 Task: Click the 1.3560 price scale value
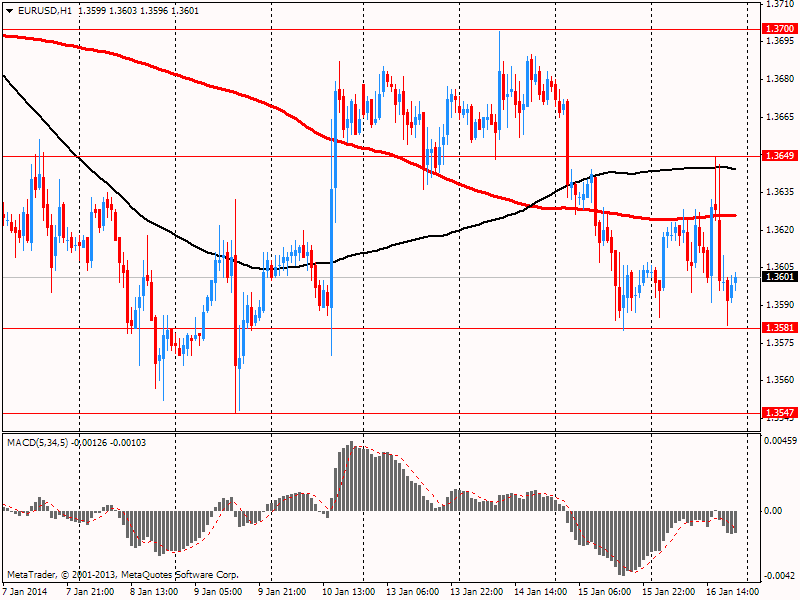pos(781,380)
